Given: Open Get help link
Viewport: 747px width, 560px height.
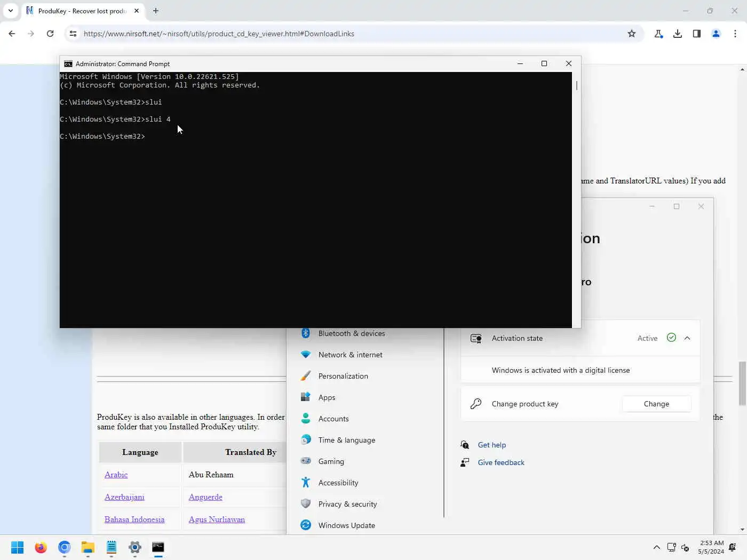Looking at the screenshot, I should pyautogui.click(x=492, y=445).
